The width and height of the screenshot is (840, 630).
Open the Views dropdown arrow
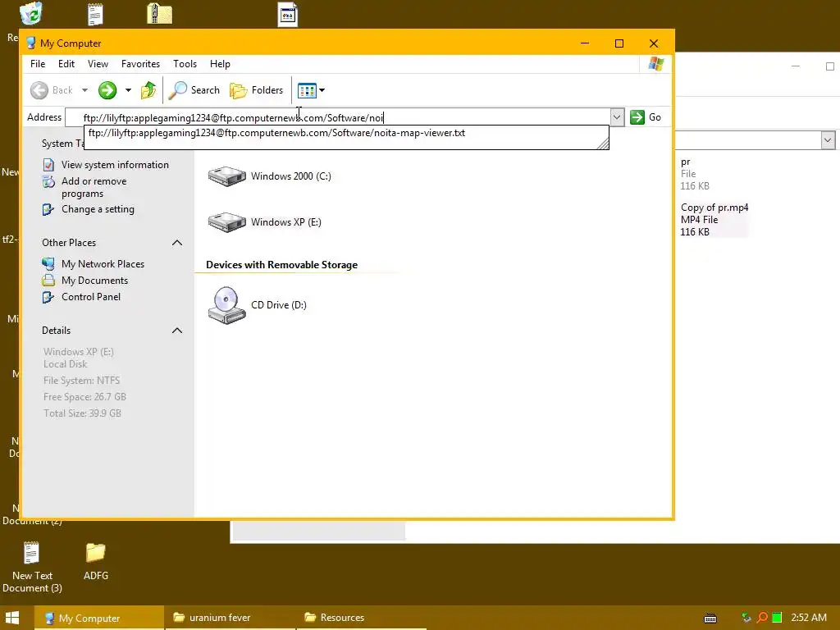322,90
